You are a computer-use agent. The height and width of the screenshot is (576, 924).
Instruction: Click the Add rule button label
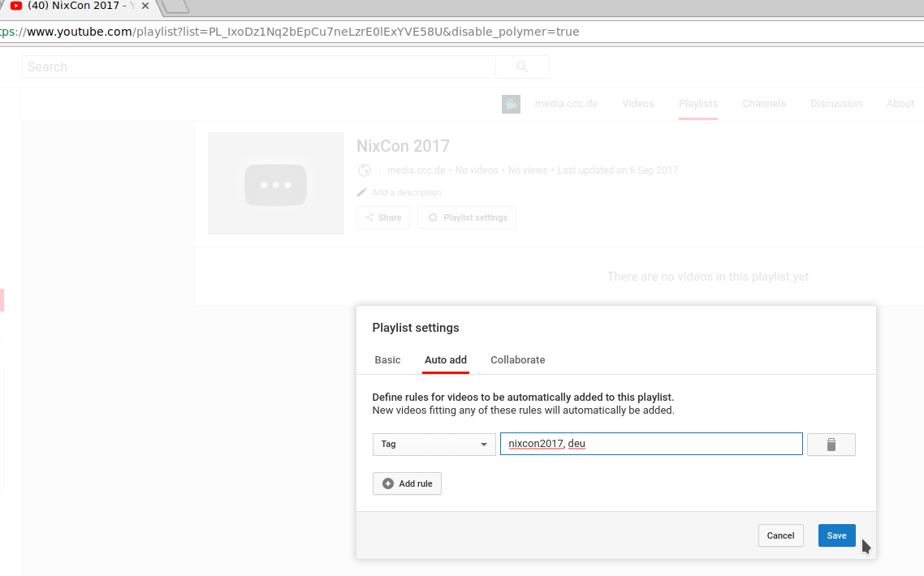[416, 484]
